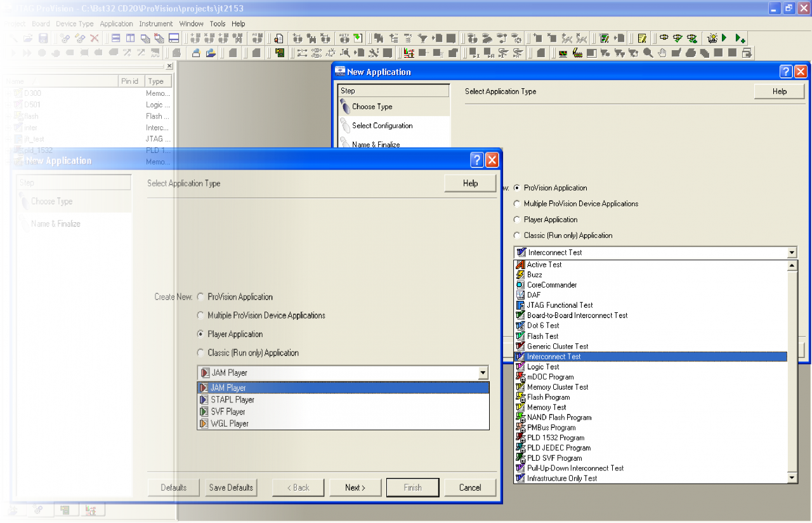Viewport: 812px width, 523px height.
Task: Open the JAM Player combo box
Action: pos(343,373)
